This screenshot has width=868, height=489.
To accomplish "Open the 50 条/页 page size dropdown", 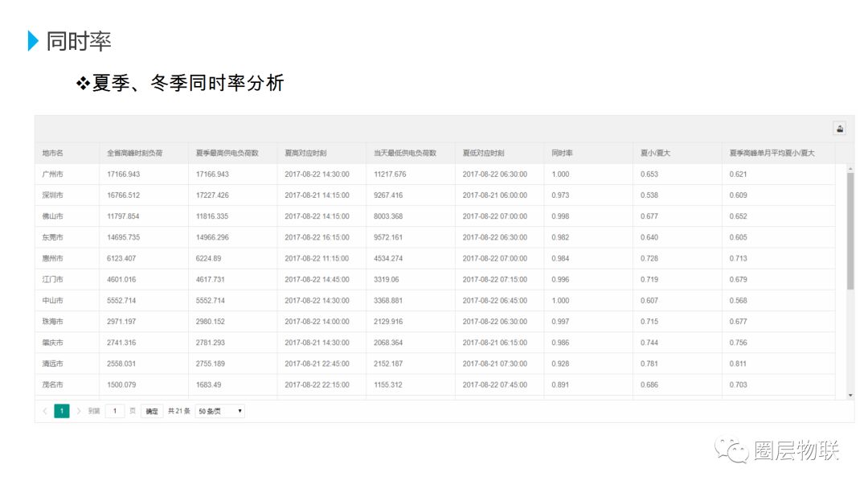I will (x=219, y=411).
